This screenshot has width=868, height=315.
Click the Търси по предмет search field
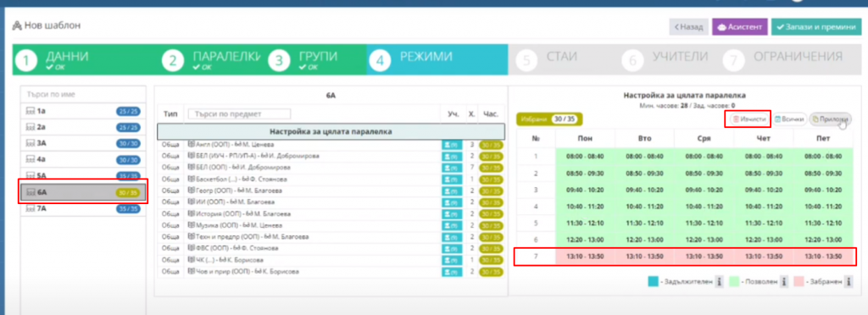pos(239,113)
